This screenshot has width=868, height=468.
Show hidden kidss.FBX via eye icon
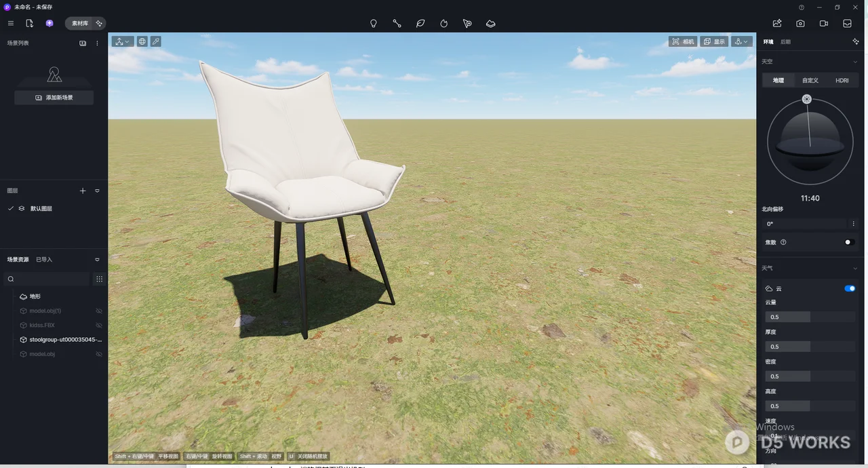coord(99,325)
